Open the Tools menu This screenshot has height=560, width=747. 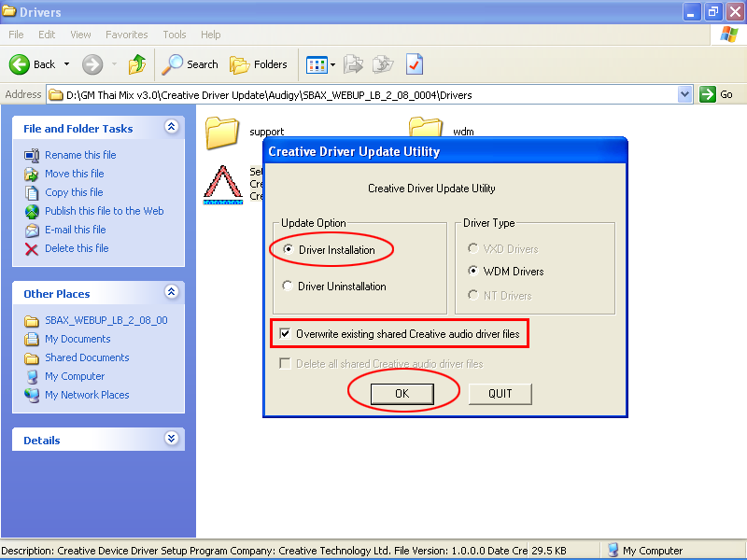[x=175, y=35]
